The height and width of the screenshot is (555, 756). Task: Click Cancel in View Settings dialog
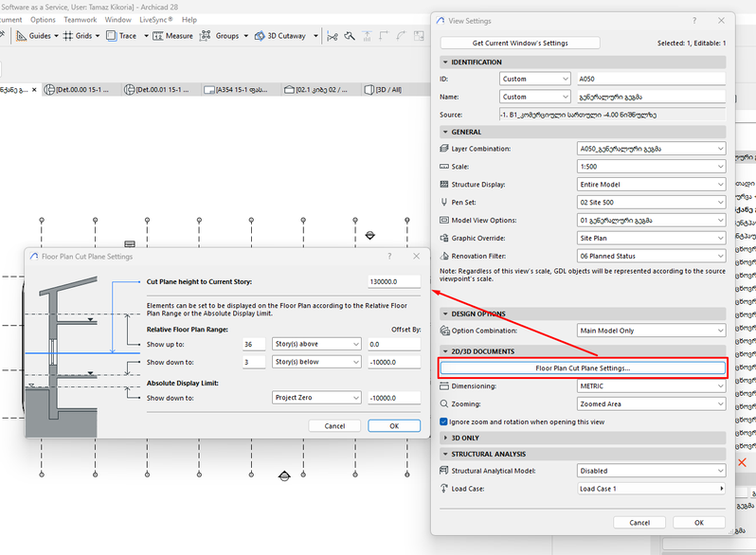[x=639, y=523]
